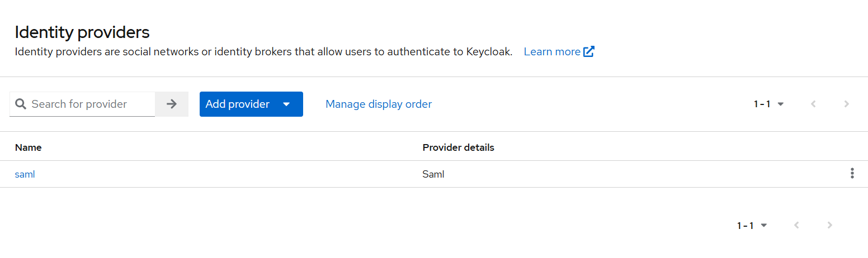Screen dimensions: 868x258
Task: Focus the Search for provider field
Action: [89, 104]
